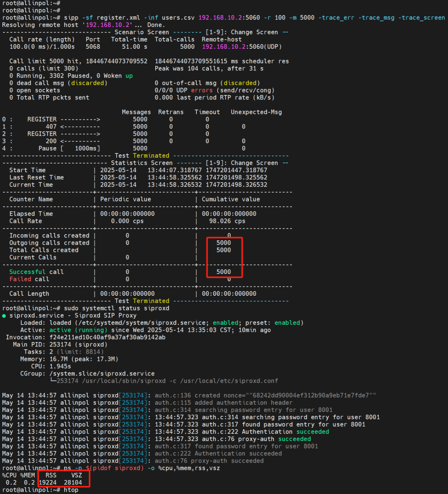
Task: Click 'siproxd.service - Siproxd SIP Proxy' title
Action: 73,316
